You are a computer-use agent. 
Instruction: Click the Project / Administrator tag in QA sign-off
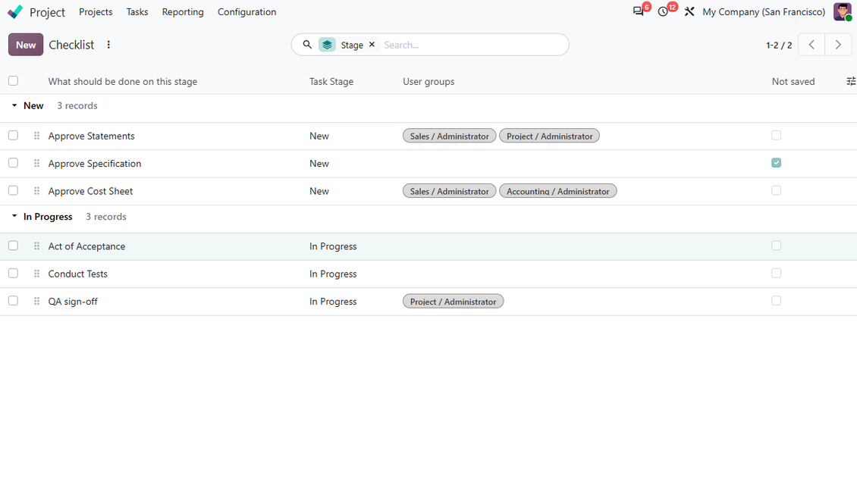click(453, 302)
